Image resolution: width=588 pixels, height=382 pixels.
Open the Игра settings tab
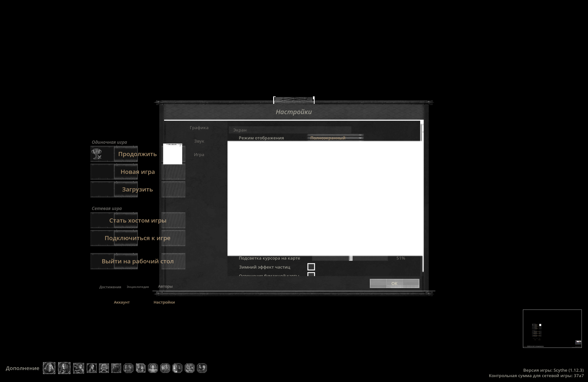pyautogui.click(x=199, y=154)
